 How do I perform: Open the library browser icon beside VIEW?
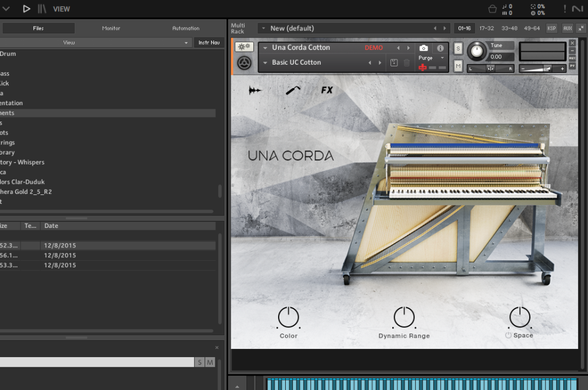(42, 9)
